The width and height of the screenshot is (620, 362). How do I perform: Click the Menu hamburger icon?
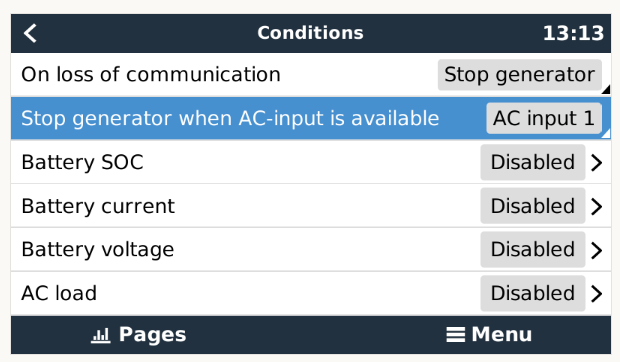[x=456, y=335]
